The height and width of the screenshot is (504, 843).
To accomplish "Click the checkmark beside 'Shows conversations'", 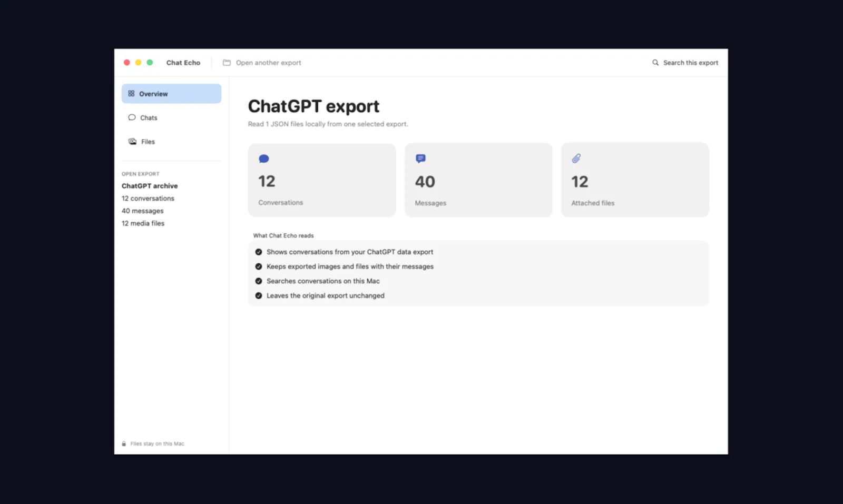I will pyautogui.click(x=259, y=252).
